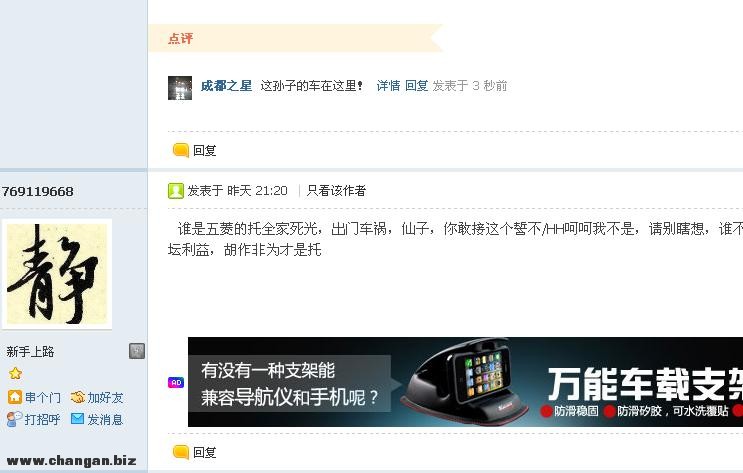Click 回复 link next to 详情
This screenshot has width=743, height=473.
(x=417, y=86)
